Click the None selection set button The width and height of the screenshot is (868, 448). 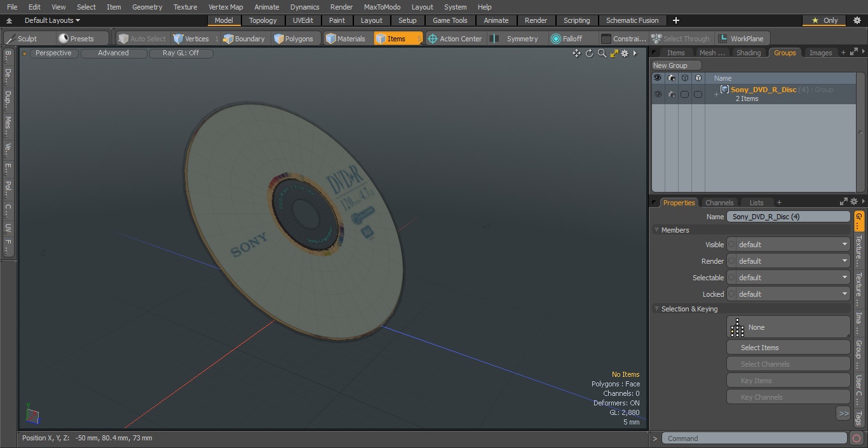(789, 327)
